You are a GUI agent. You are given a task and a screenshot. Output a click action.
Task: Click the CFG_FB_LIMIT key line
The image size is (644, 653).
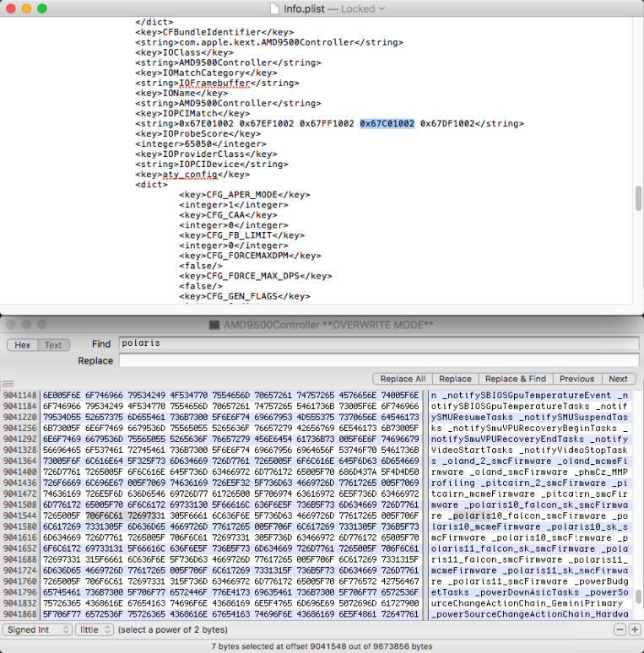pos(241,235)
